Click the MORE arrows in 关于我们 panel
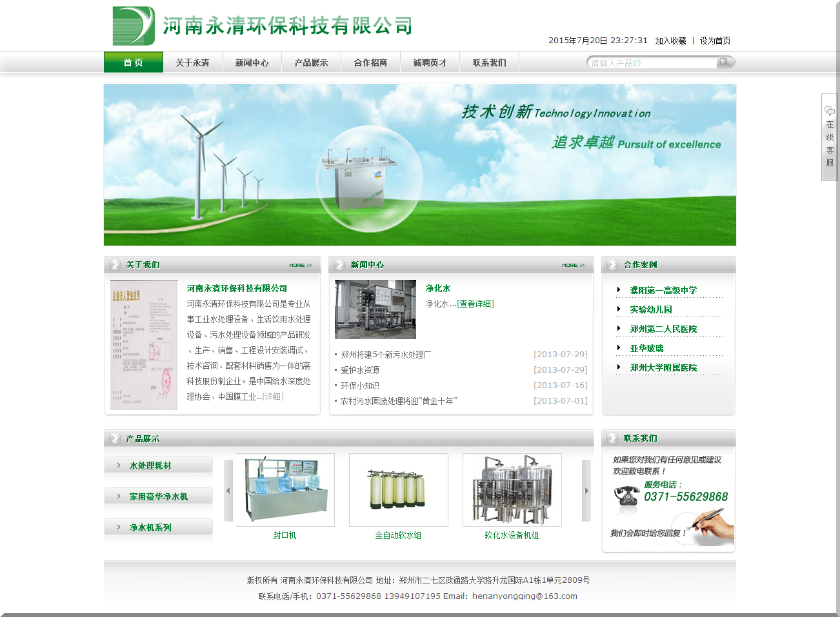The image size is (840, 617). click(301, 265)
